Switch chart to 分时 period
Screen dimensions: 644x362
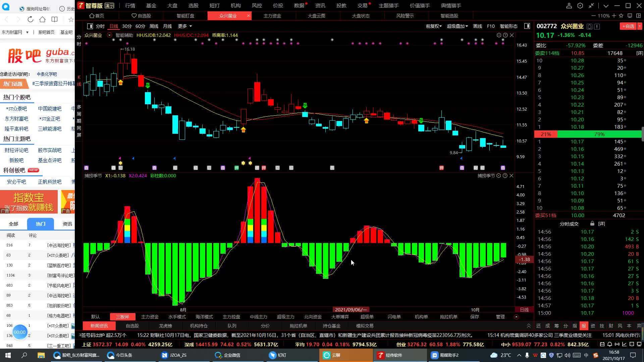click(x=100, y=26)
